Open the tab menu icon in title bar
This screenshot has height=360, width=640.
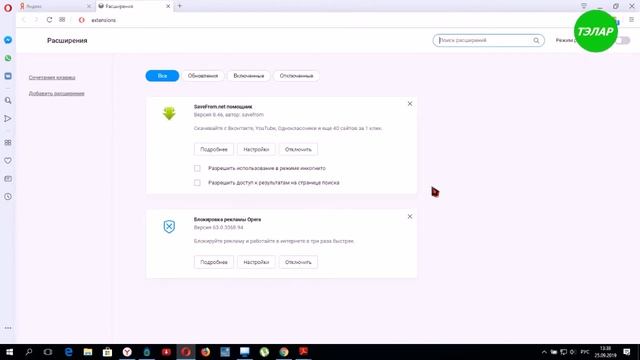coord(584,6)
